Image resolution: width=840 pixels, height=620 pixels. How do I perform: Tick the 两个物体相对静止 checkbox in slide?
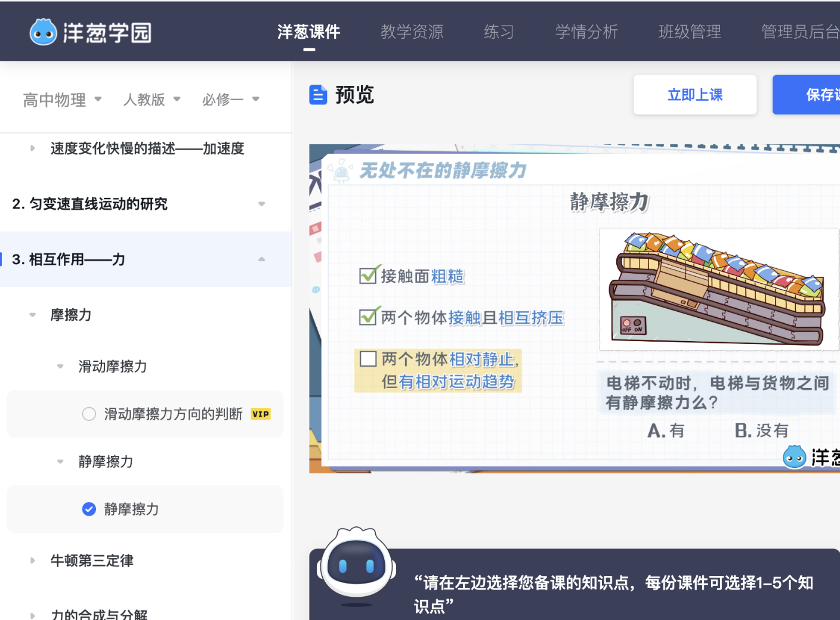pyautogui.click(x=368, y=359)
